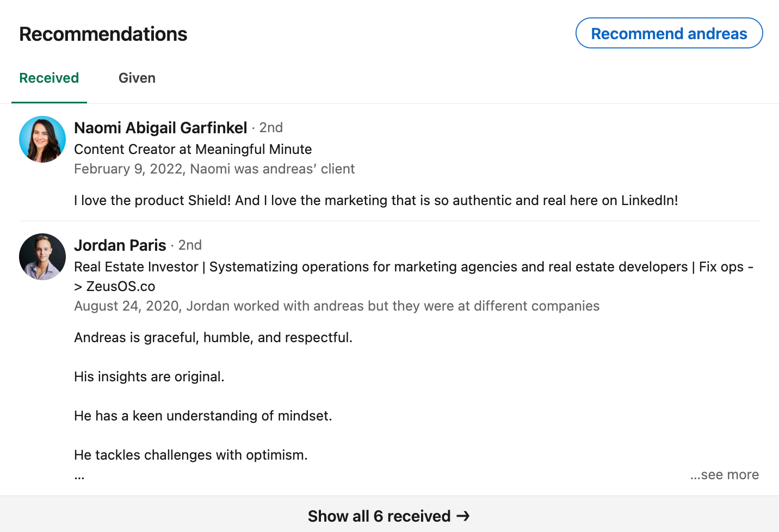Viewport: 779px width, 532px height.
Task: Click the August 24, 2020 relationship line
Action: pyautogui.click(x=337, y=306)
